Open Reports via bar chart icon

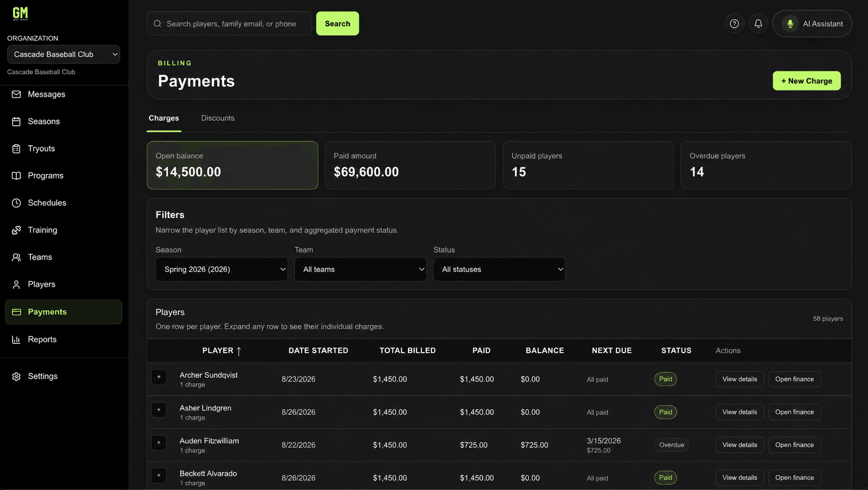pyautogui.click(x=17, y=339)
